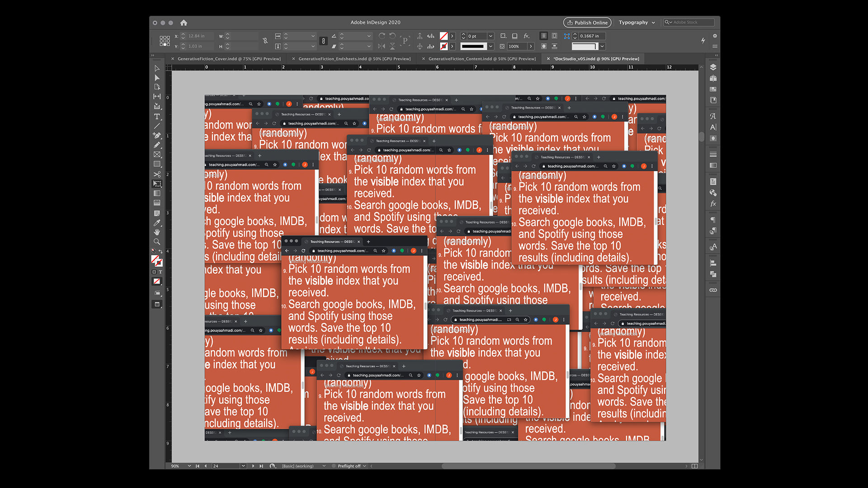Select the Rectangle tool
The width and height of the screenshot is (868, 488).
157,164
